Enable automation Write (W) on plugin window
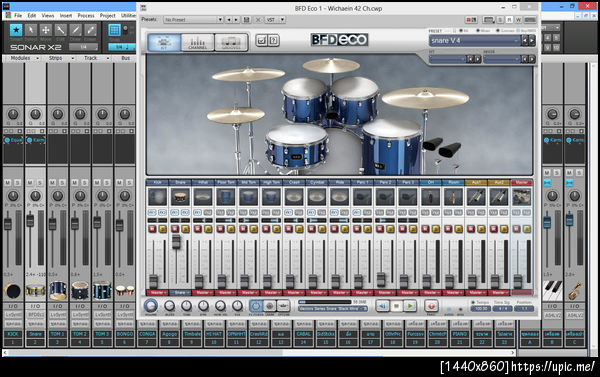Image resolution: width=600 pixels, height=377 pixels. click(518, 20)
